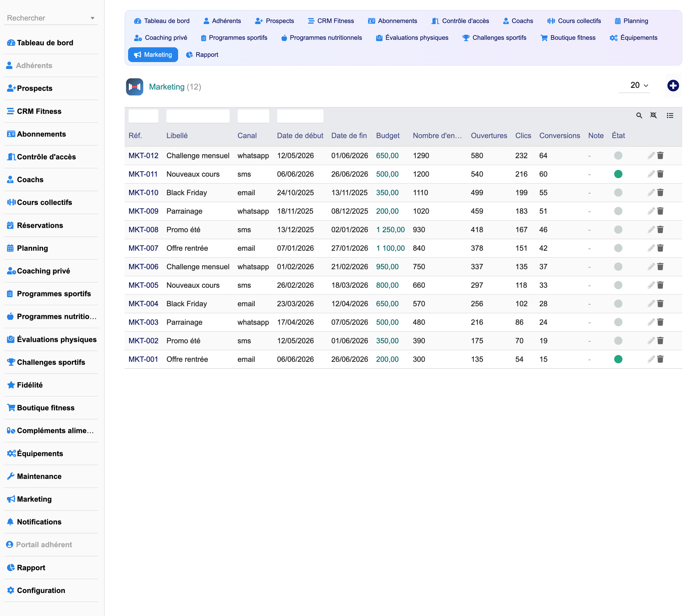Edit campaign MKT-009 using pencil icon
This screenshot has height=616, width=700.
651,211
